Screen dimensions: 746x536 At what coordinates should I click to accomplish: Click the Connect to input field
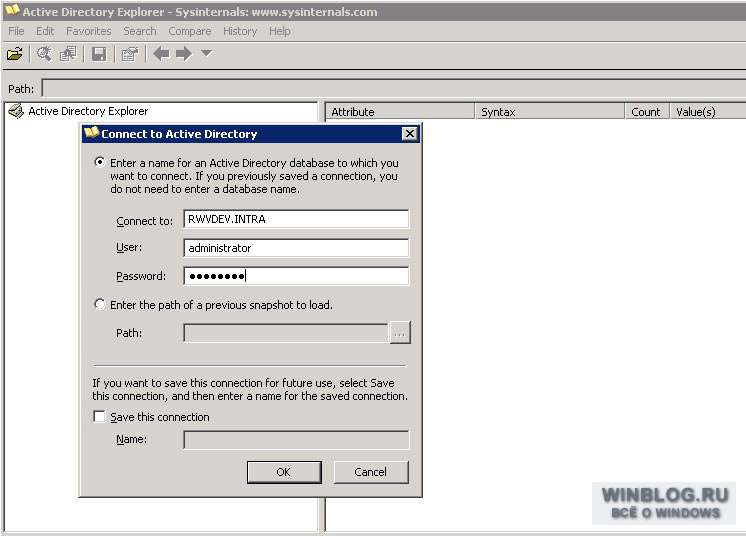tap(296, 219)
